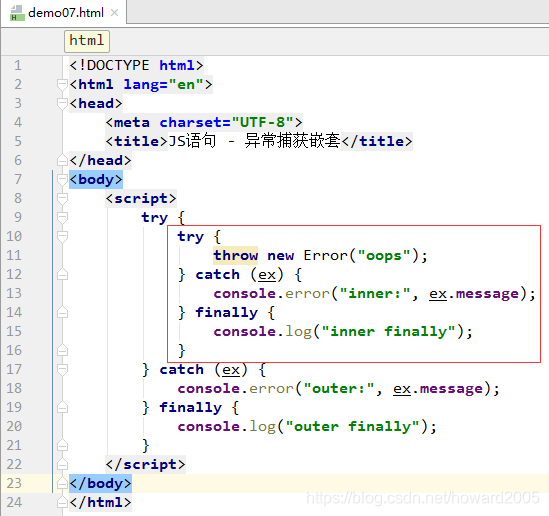Screen dimensions: 549x516
Task: Click the charset="UTF-8" attribute
Action: pos(227,123)
